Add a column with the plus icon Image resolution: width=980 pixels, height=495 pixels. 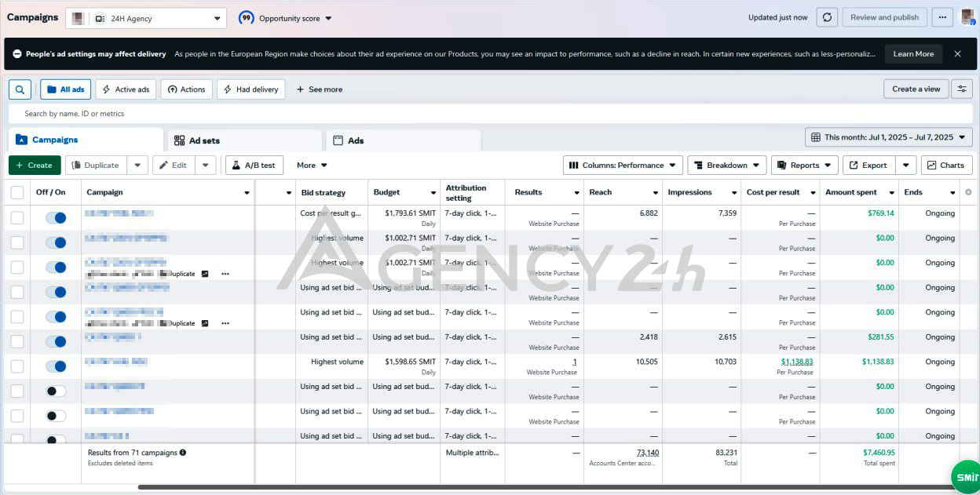(967, 192)
